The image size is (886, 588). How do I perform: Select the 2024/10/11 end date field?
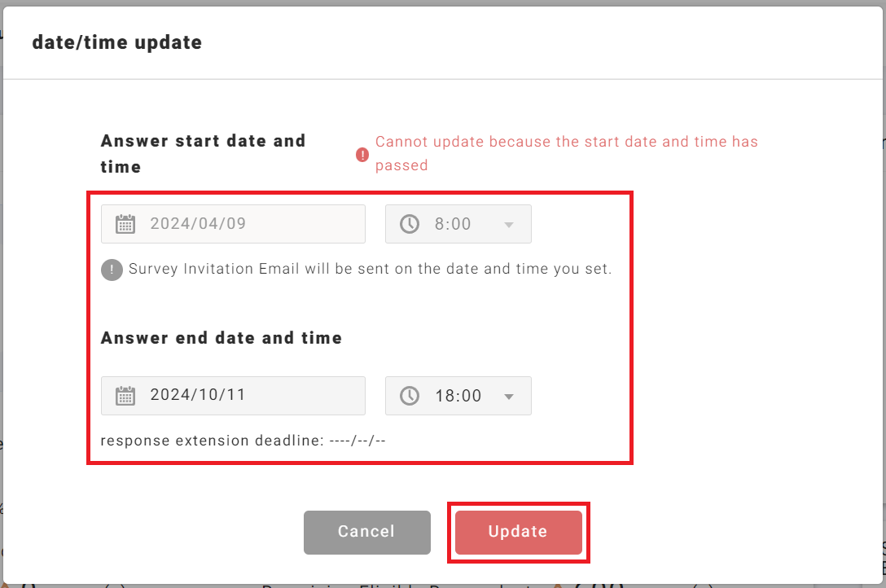(244, 396)
